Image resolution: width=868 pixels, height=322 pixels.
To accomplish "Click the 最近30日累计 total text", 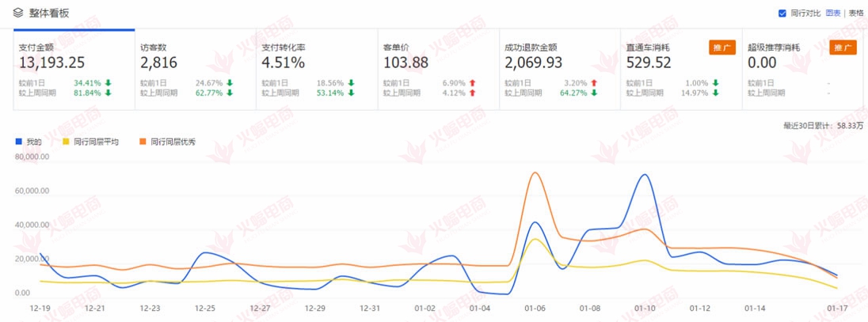I will 822,126.
